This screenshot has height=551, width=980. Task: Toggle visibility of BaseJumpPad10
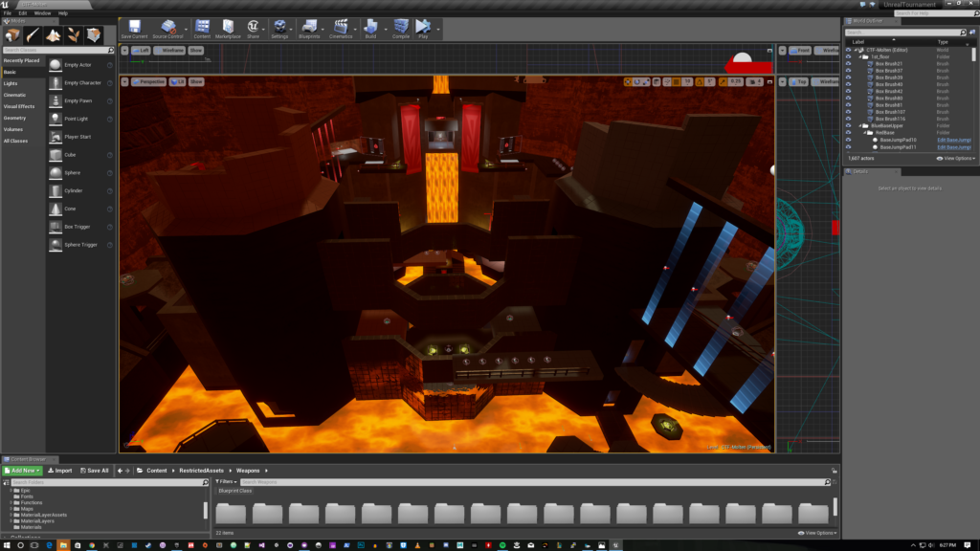[x=848, y=140]
